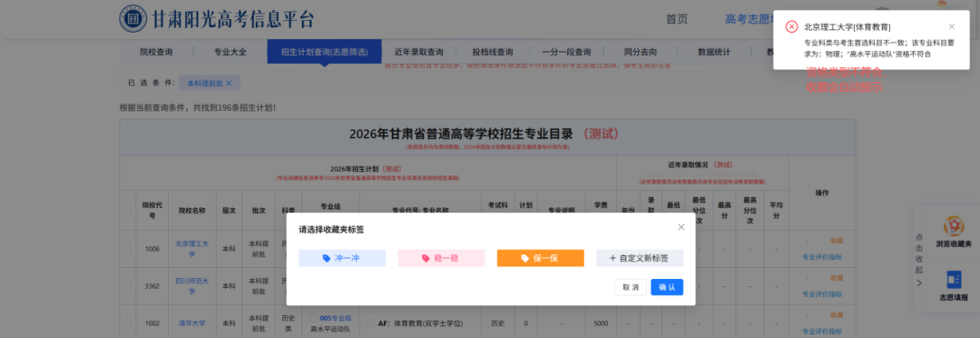Open 清华大学 school link
980x338 pixels.
[x=191, y=323]
